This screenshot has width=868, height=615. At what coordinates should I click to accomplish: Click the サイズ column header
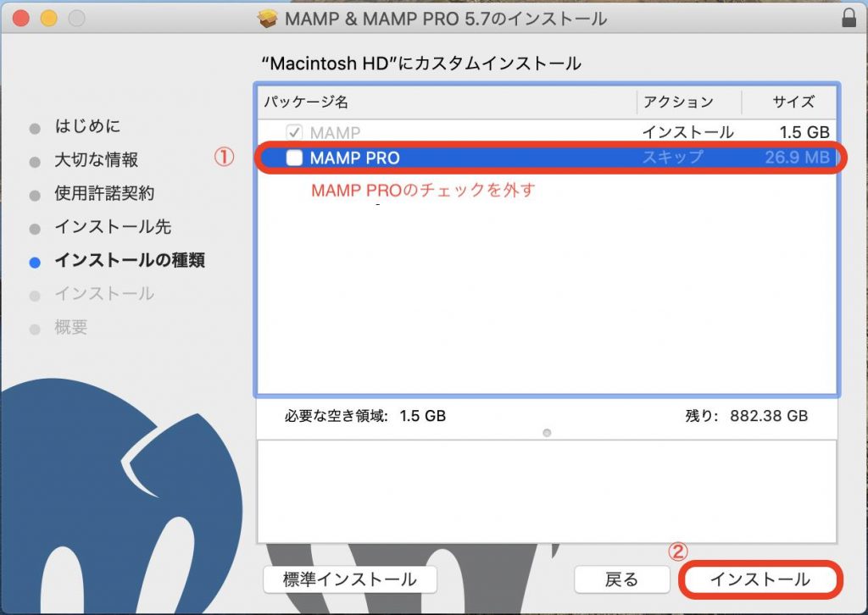(793, 102)
